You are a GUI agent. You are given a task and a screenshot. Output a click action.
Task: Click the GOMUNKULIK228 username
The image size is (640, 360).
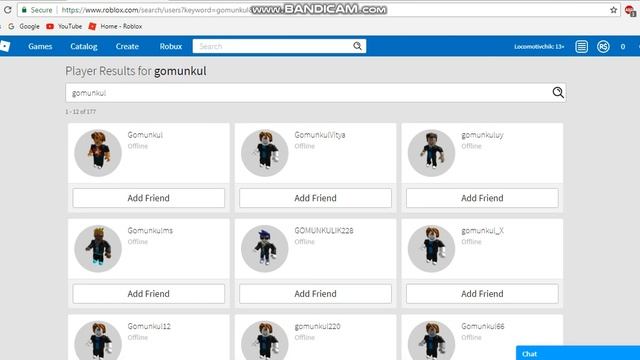[x=324, y=230]
